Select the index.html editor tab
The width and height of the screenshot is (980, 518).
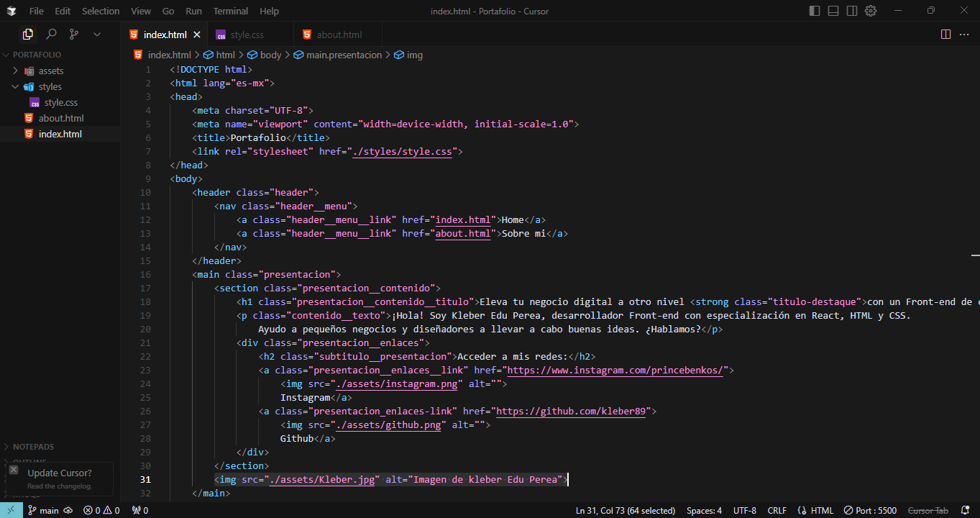tap(164, 35)
